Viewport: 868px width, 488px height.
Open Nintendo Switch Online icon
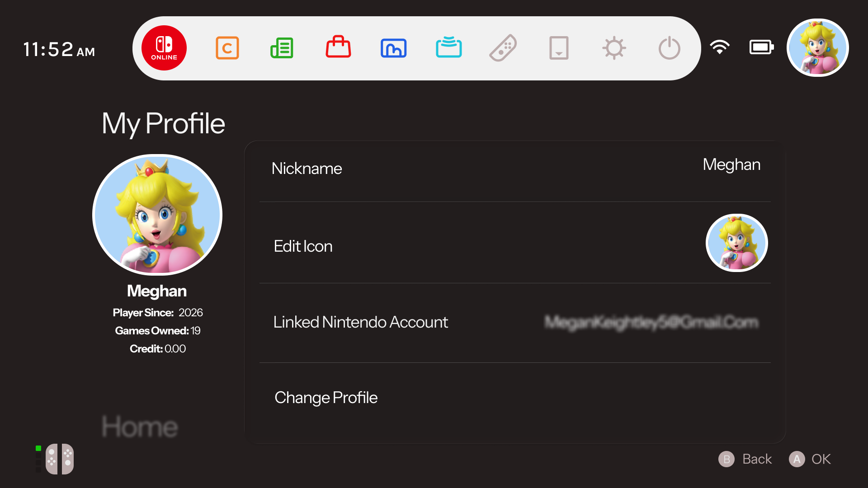point(164,48)
